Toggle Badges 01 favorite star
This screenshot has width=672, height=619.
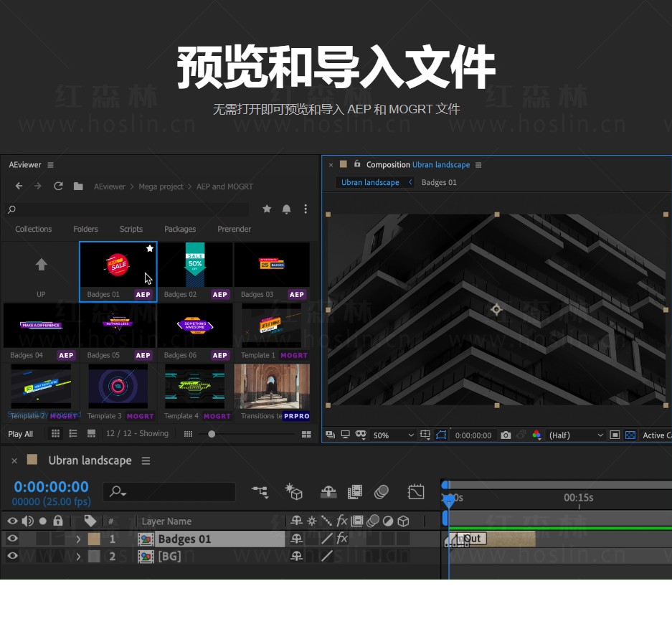(x=150, y=249)
